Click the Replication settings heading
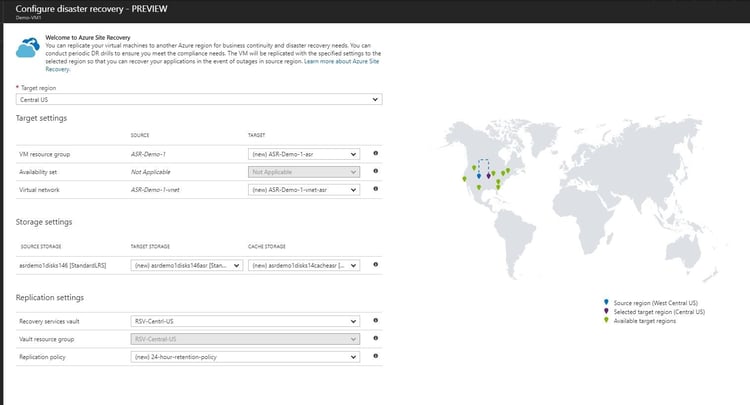 pyautogui.click(x=50, y=297)
